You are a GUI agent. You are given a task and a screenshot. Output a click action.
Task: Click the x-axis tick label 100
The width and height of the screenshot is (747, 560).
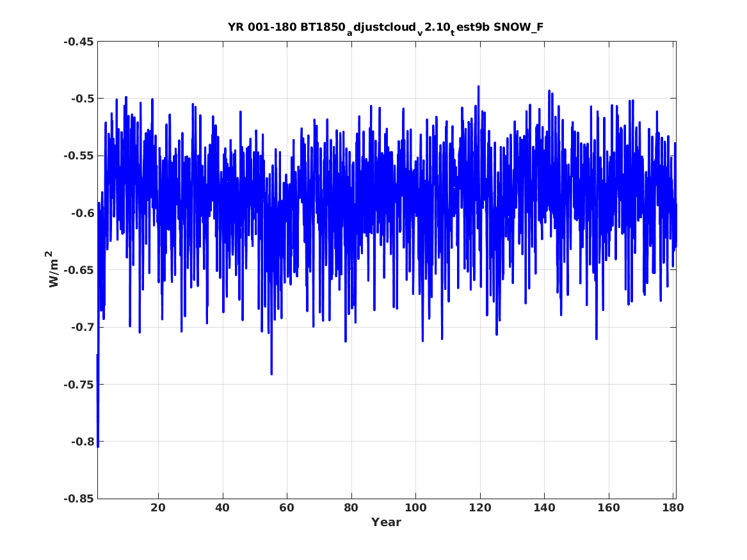[x=416, y=508]
